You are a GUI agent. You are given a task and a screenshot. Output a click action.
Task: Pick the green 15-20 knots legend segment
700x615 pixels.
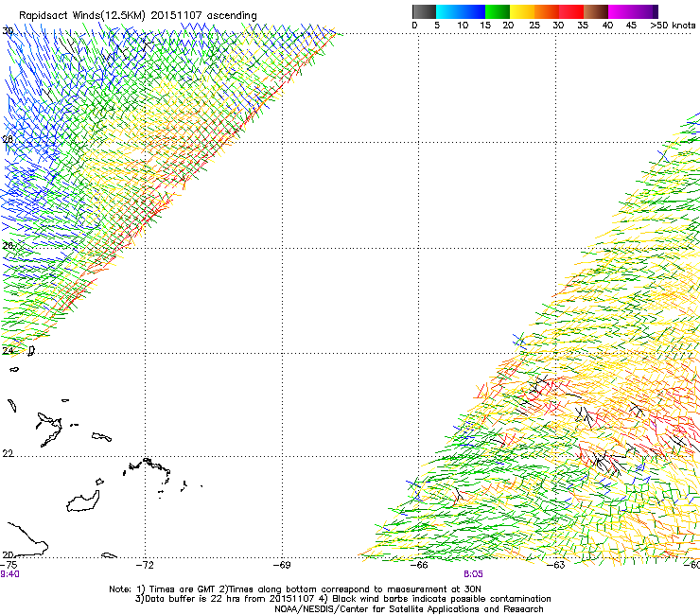pos(498,11)
